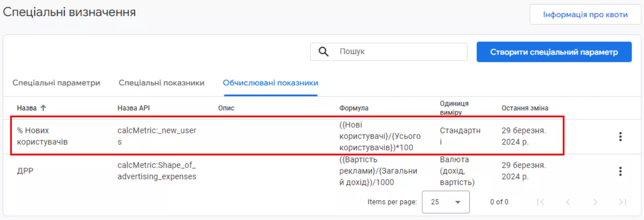Open Інформація про квоти button

click(x=585, y=15)
